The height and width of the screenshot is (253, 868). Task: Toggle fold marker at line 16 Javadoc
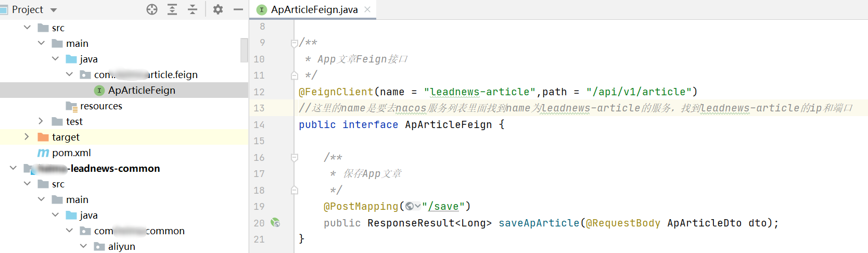295,157
